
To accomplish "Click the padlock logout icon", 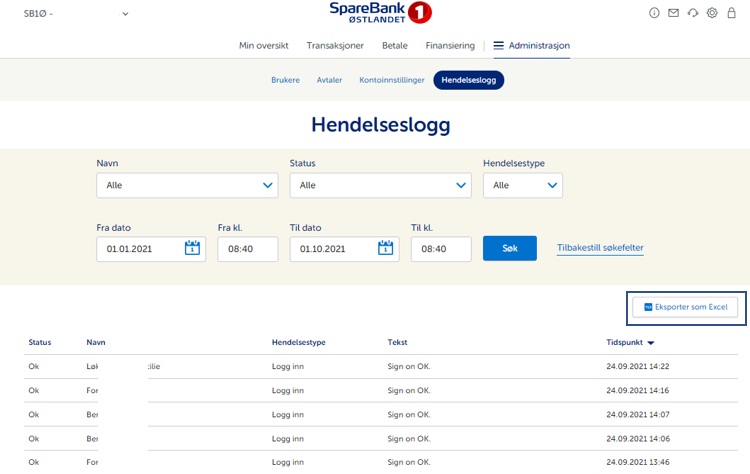I will (731, 13).
